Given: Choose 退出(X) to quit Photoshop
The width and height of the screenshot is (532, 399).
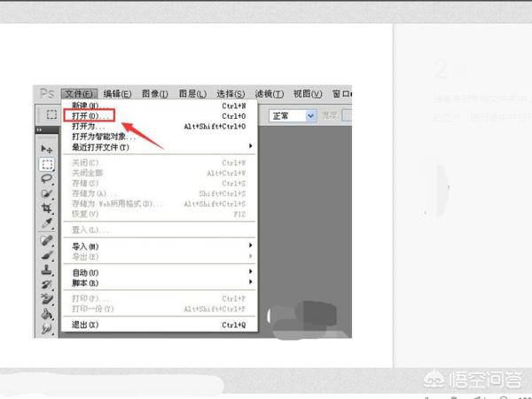Looking at the screenshot, I should click(85, 325).
